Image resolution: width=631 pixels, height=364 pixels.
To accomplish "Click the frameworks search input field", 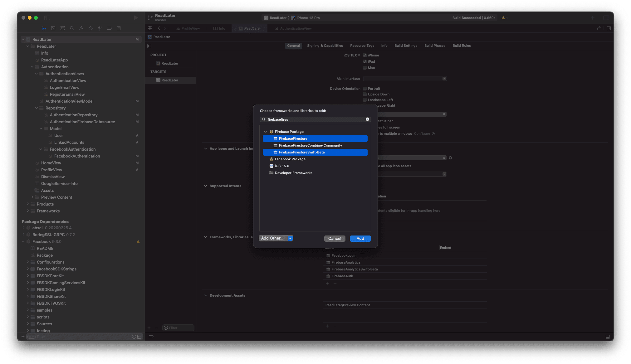I will pyautogui.click(x=315, y=119).
